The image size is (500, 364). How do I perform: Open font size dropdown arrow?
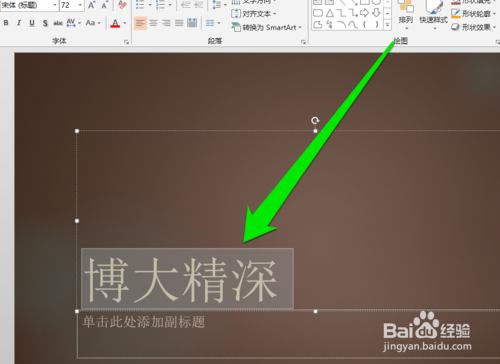[80, 5]
